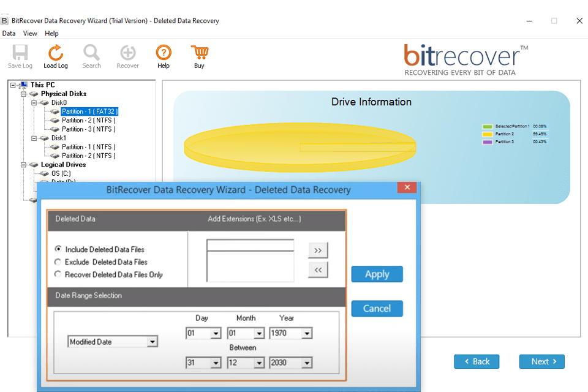Open the View menu
This screenshot has height=392, width=588.
pos(30,34)
